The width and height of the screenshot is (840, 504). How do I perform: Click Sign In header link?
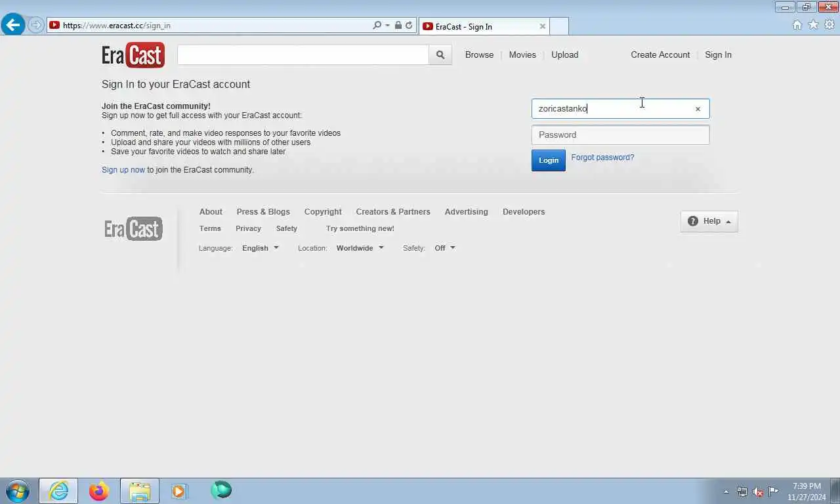718,55
